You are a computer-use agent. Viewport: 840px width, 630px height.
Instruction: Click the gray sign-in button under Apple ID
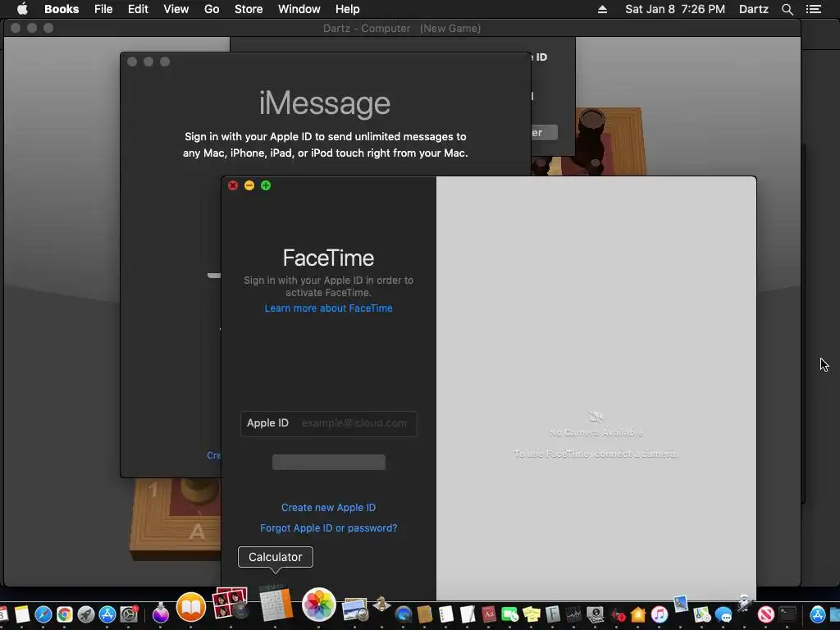[x=328, y=462]
